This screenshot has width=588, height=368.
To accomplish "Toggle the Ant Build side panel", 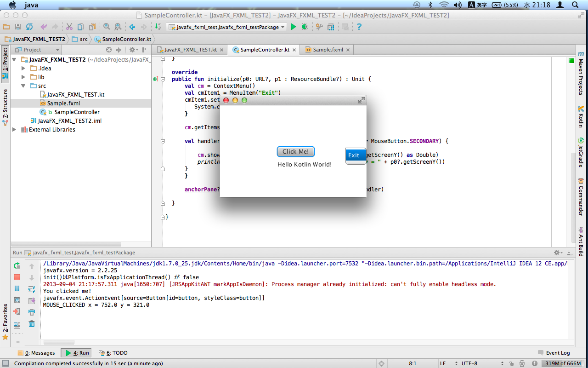I will click(x=581, y=242).
